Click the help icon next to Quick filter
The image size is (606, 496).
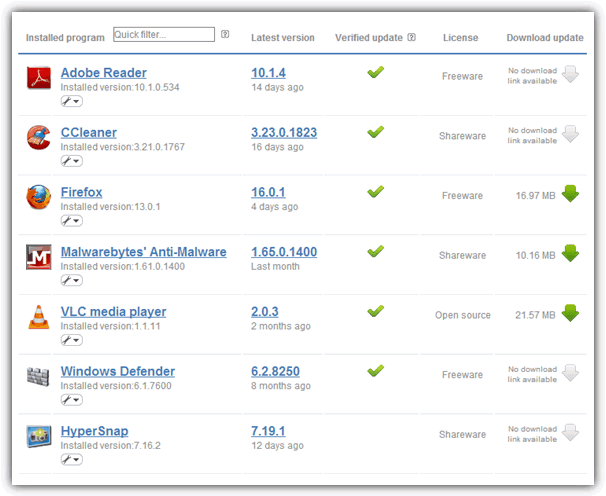[225, 34]
